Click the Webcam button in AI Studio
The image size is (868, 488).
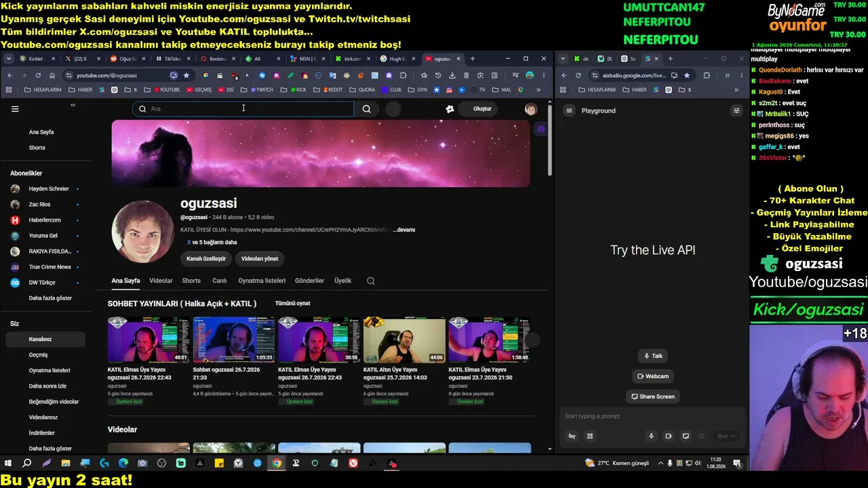click(x=652, y=376)
